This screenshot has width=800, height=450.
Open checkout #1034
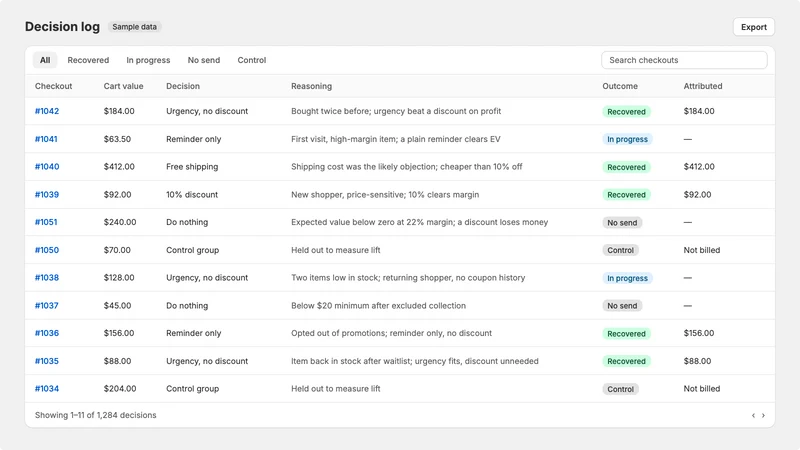pos(47,389)
